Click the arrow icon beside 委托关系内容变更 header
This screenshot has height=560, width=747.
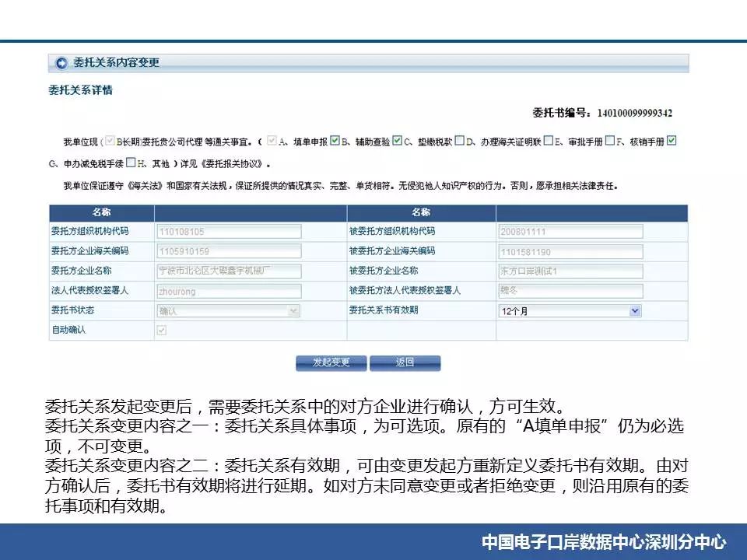(61, 63)
